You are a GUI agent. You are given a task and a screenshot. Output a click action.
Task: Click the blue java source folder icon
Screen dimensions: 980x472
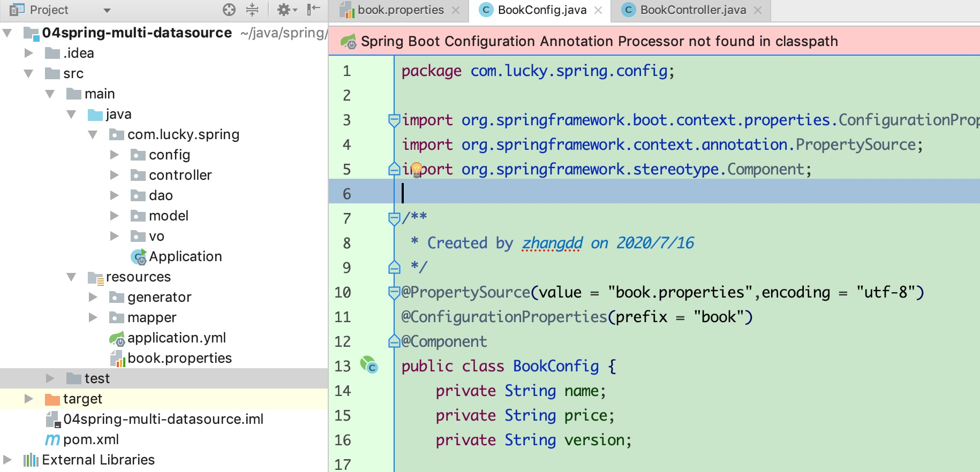point(95,115)
